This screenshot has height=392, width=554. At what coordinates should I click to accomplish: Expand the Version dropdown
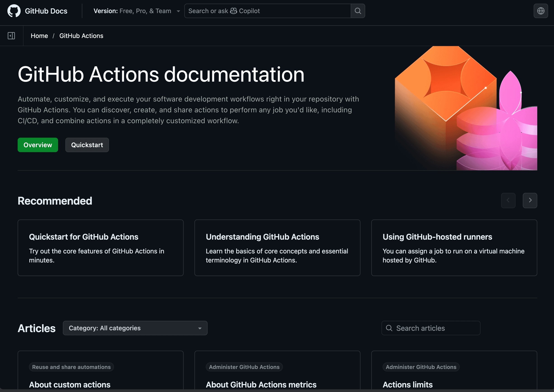tap(137, 11)
